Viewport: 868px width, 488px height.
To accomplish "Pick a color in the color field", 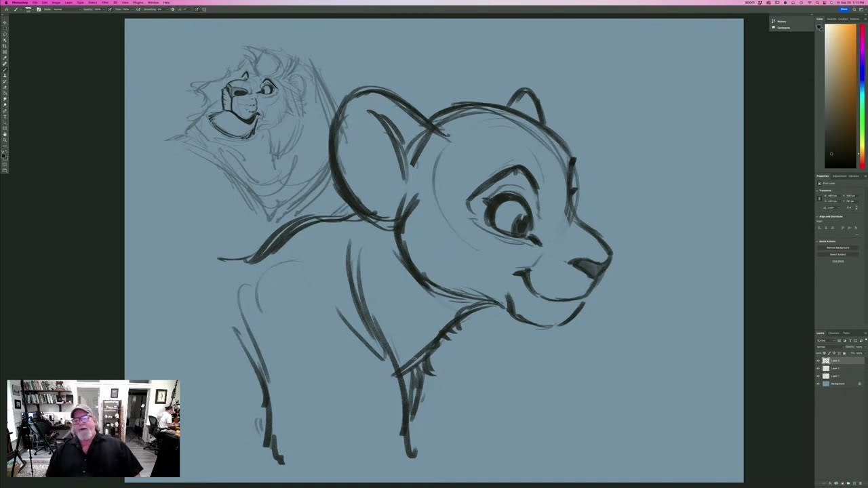I will pos(841,95).
